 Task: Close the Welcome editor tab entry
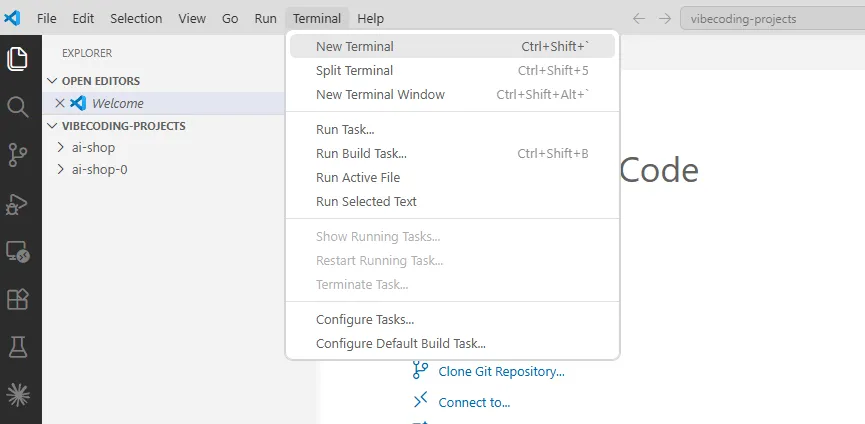tap(60, 103)
